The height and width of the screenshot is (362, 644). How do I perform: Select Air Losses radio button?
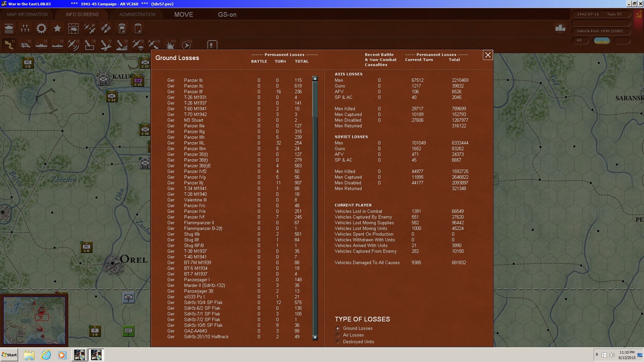tap(338, 335)
